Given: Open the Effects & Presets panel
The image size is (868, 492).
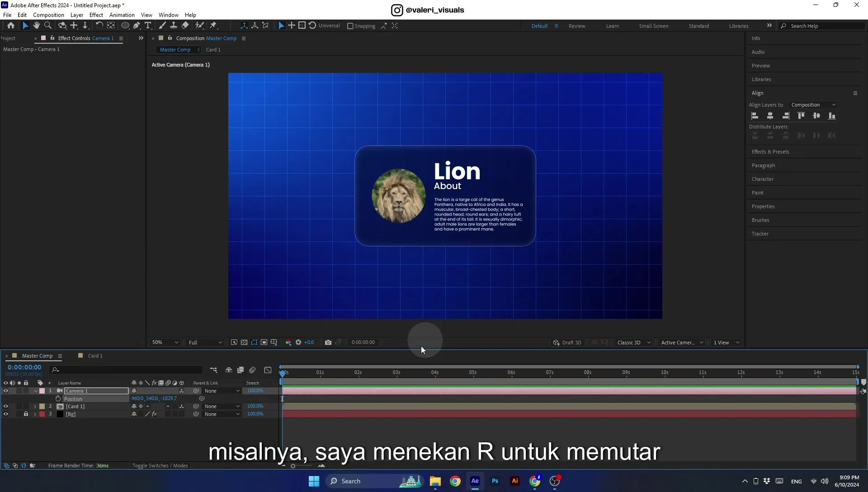Looking at the screenshot, I should pyautogui.click(x=770, y=152).
